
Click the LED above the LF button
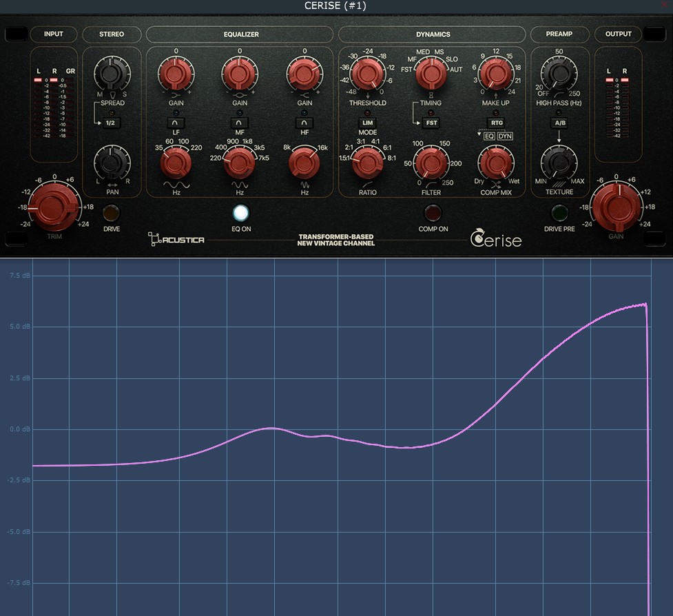click(176, 113)
